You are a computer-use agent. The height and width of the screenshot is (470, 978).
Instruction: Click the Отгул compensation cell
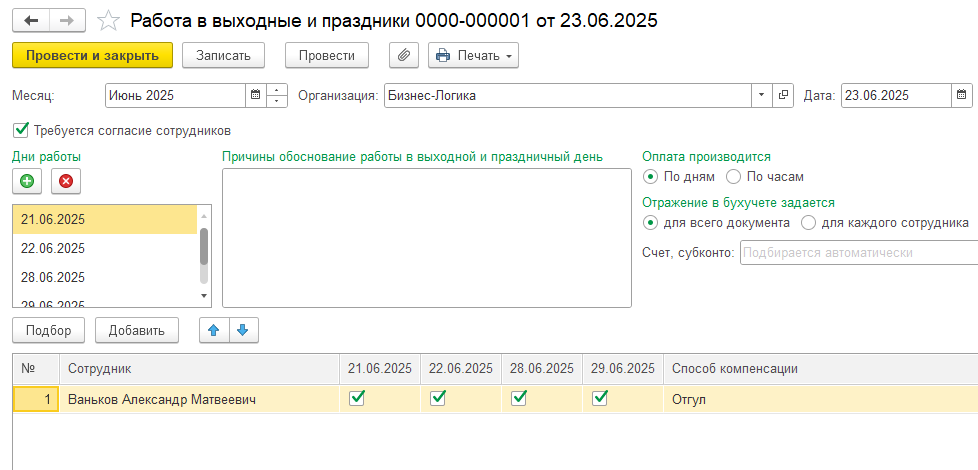pos(821,399)
